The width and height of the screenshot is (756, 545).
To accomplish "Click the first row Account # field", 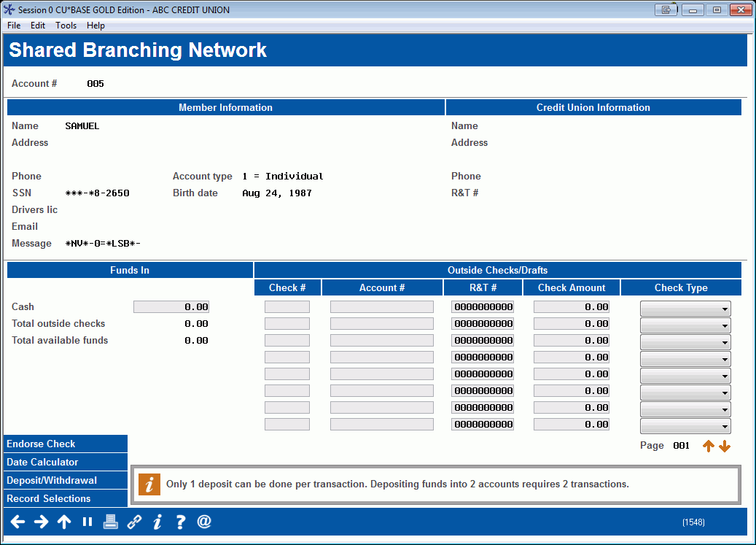I will (x=382, y=306).
